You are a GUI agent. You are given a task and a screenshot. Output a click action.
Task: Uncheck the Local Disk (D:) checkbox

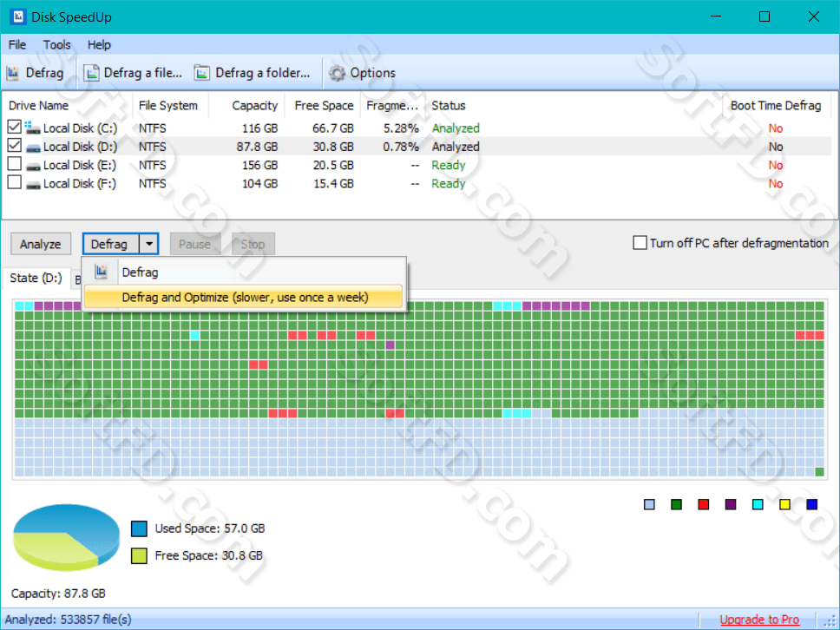[x=15, y=145]
